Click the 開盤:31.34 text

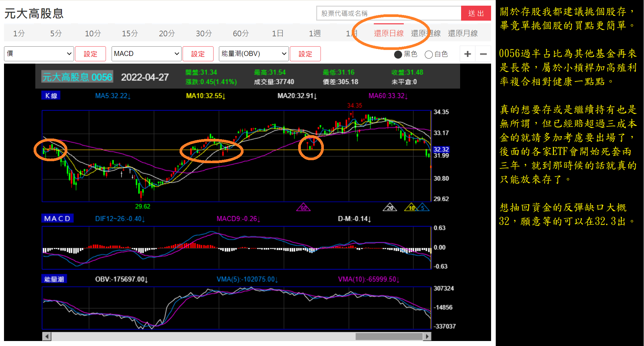[201, 72]
